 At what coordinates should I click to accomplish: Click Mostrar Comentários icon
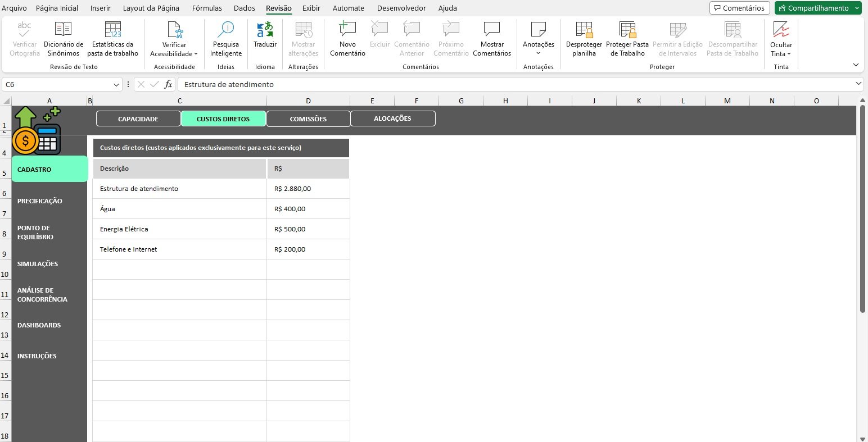click(x=491, y=39)
